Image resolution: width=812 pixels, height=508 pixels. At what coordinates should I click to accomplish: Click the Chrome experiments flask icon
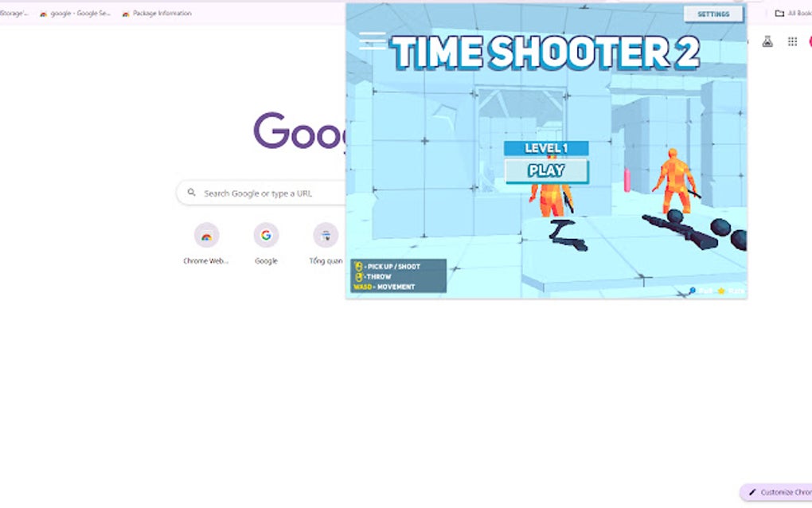[767, 41]
